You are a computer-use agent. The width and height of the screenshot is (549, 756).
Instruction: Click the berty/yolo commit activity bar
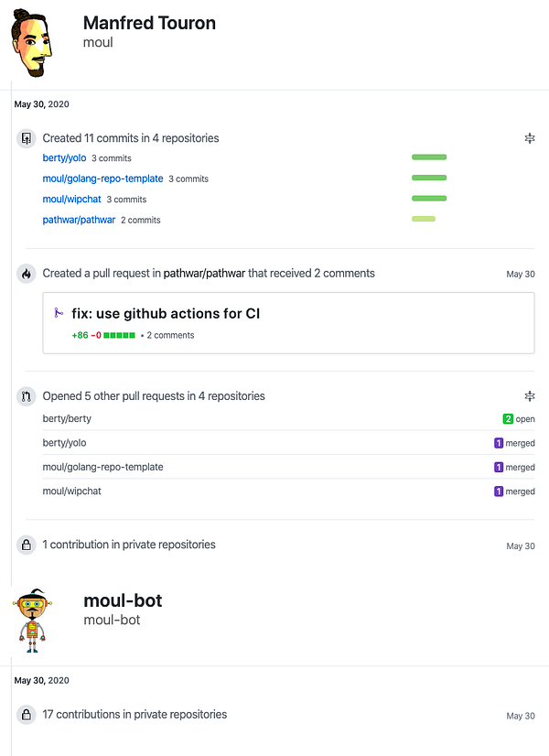[429, 157]
